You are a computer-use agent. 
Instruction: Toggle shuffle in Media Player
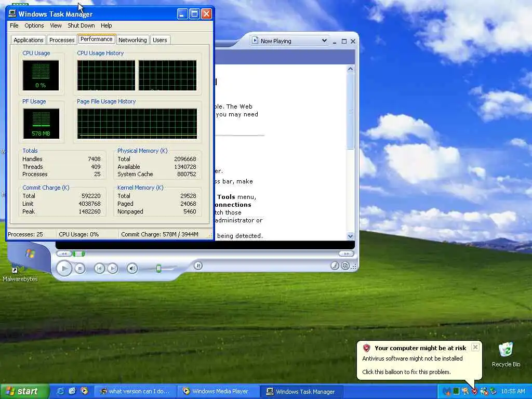(198, 265)
